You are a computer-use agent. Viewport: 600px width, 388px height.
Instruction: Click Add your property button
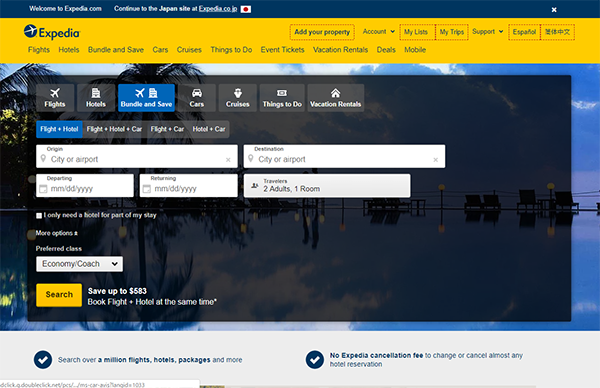click(322, 32)
